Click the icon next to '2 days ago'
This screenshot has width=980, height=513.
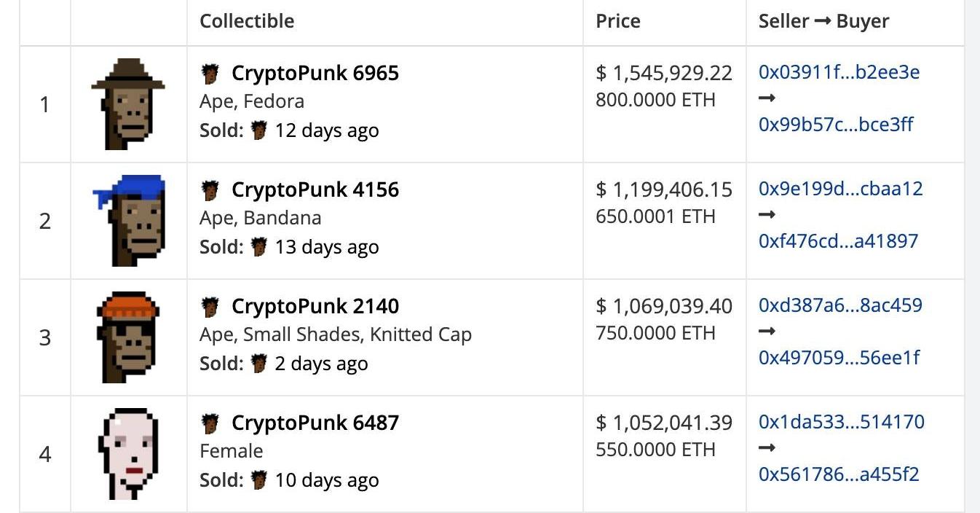coord(258,364)
